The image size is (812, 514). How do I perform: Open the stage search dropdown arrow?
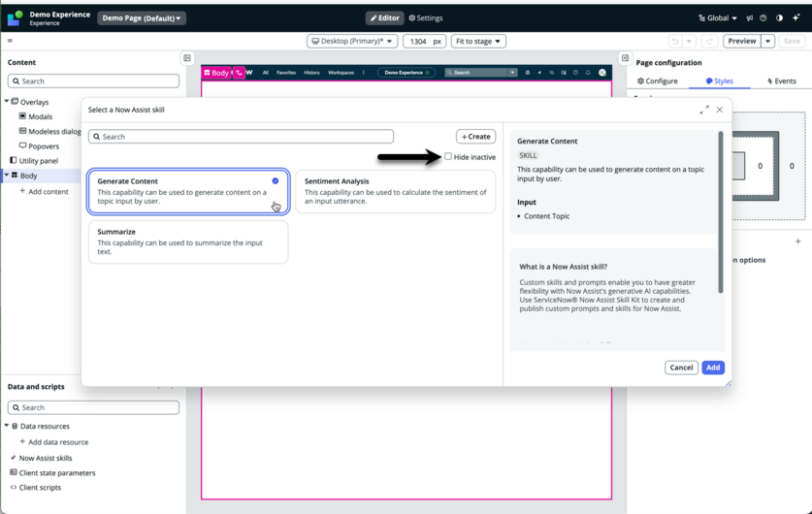[x=512, y=73]
